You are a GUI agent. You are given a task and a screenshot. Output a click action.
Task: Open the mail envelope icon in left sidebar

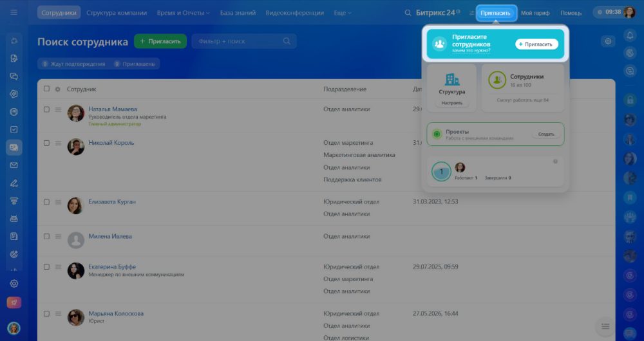coord(14,165)
